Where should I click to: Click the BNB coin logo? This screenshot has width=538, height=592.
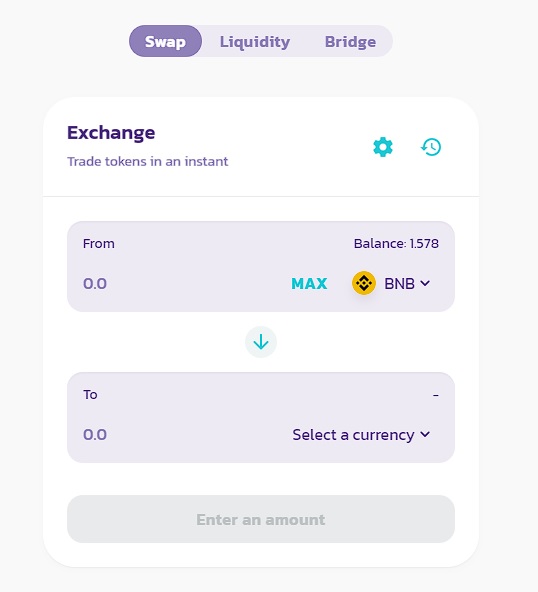(x=364, y=283)
